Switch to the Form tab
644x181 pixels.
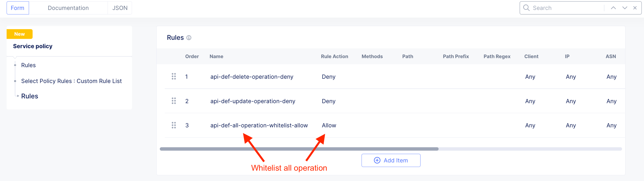17,8
